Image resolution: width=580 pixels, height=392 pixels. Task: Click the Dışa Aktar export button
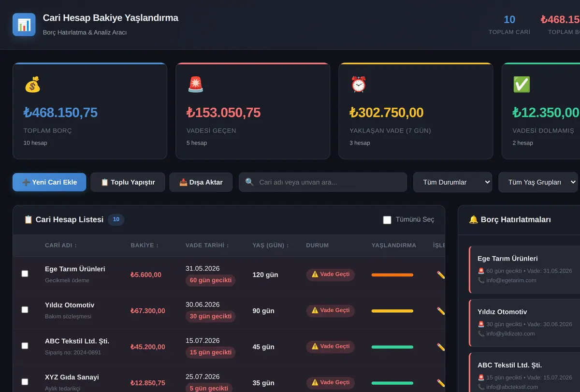(201, 182)
